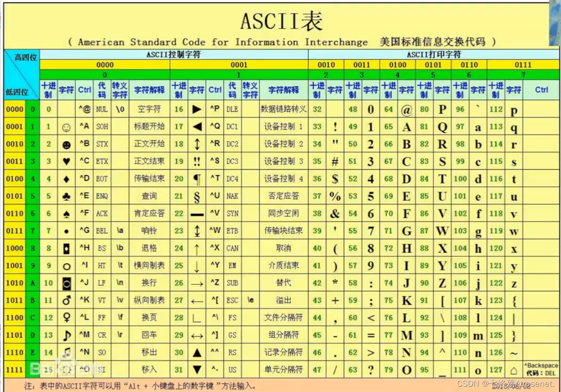Screen dimensions: 561x392
Task: Select the male sign symbol in row VT
Action: click(x=66, y=300)
